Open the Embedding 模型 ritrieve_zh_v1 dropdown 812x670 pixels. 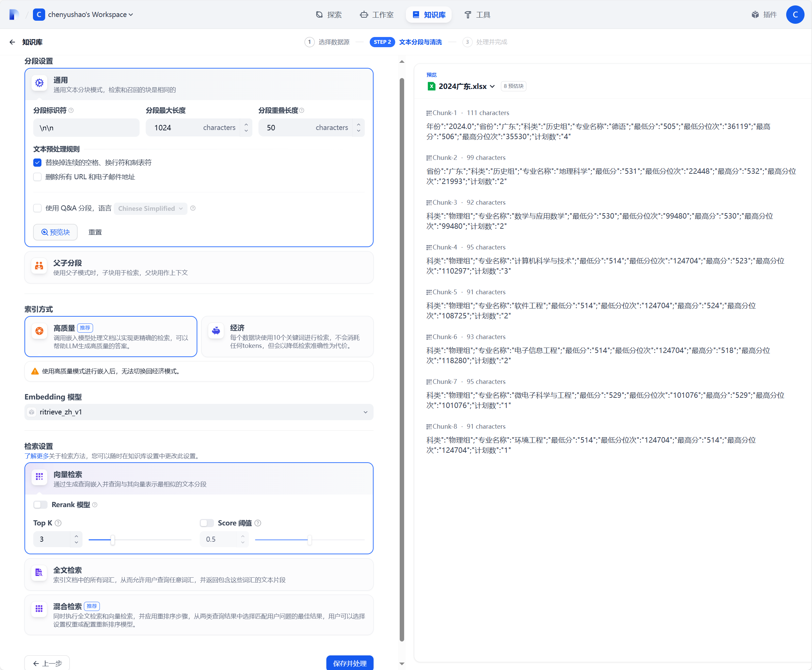(199, 412)
